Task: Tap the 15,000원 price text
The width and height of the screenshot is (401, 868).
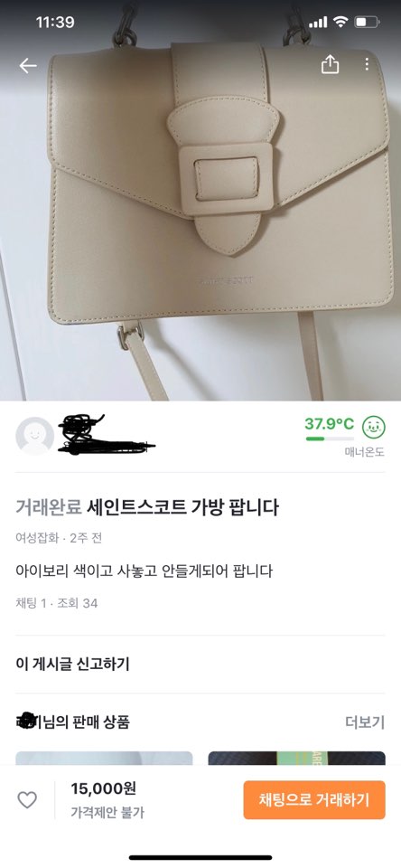Action: tap(104, 788)
